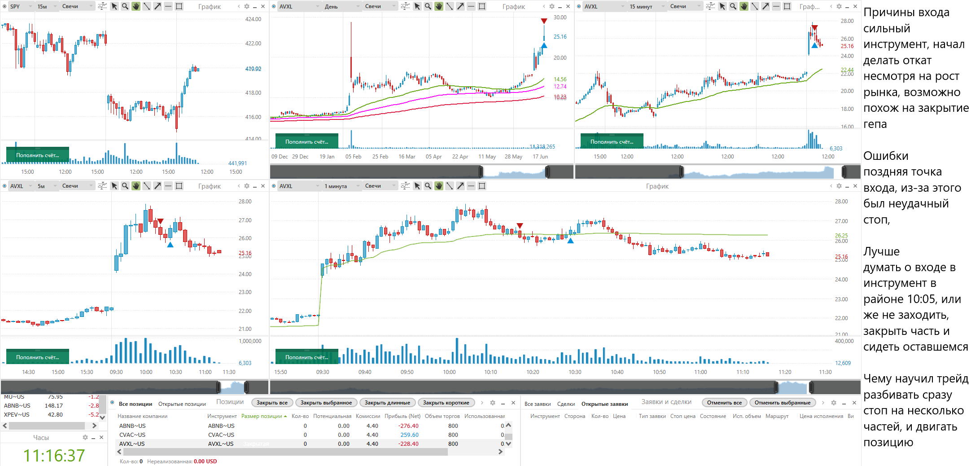Open indicators menu on AVXL 5м chart
The height and width of the screenshot is (466, 980).
(102, 186)
